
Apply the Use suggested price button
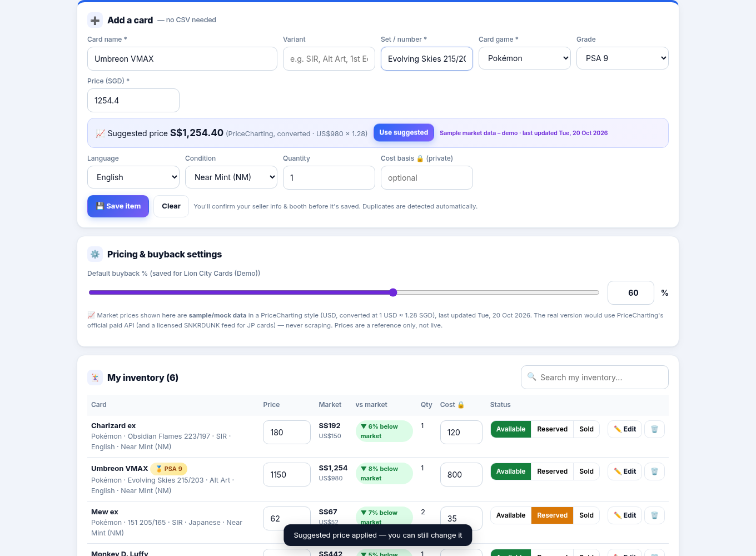point(404,133)
